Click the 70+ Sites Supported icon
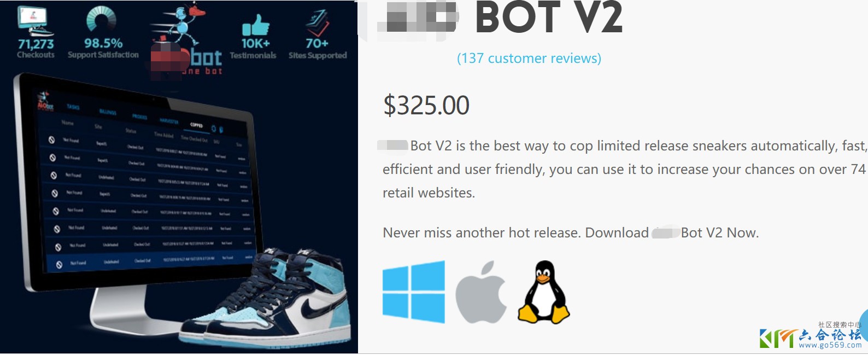 (318, 24)
